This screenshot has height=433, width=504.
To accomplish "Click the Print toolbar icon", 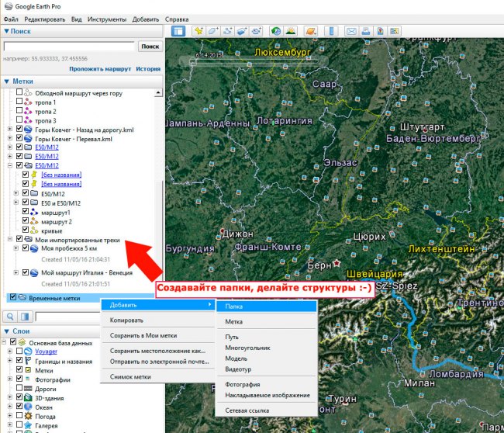I will (x=366, y=31).
